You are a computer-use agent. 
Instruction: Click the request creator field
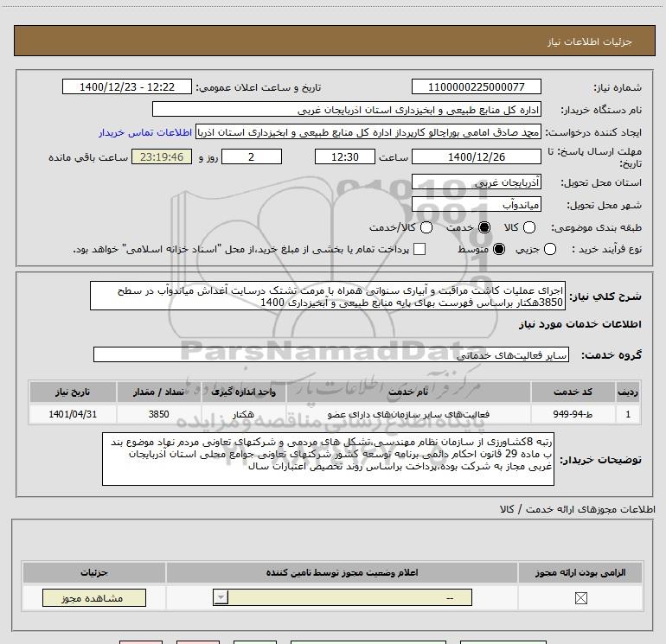pyautogui.click(x=368, y=132)
